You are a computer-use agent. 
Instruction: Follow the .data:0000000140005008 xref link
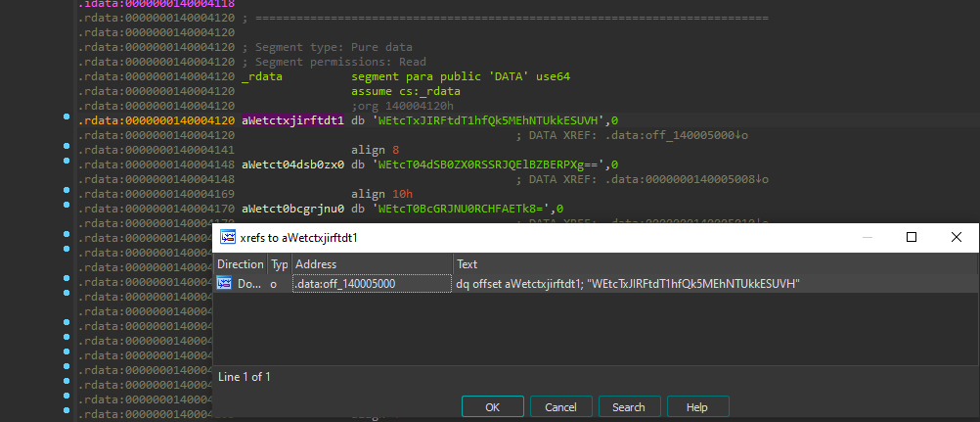click(x=683, y=180)
